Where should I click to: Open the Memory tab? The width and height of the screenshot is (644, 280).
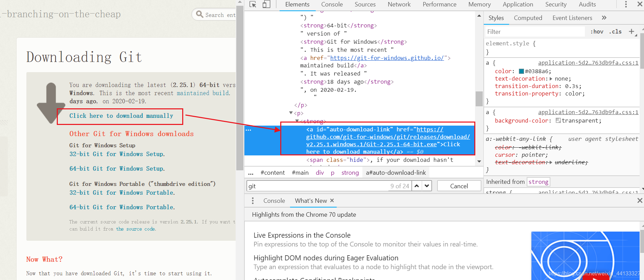(479, 4)
